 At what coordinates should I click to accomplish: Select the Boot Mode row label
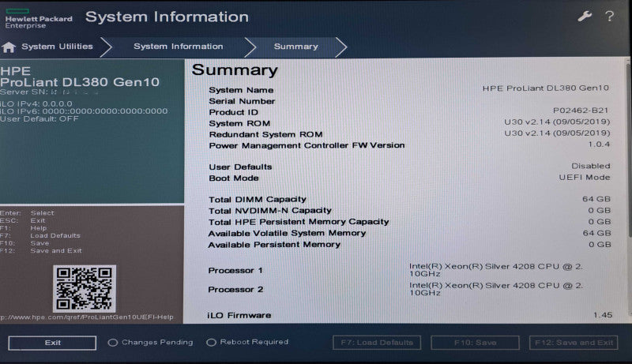pyautogui.click(x=234, y=178)
